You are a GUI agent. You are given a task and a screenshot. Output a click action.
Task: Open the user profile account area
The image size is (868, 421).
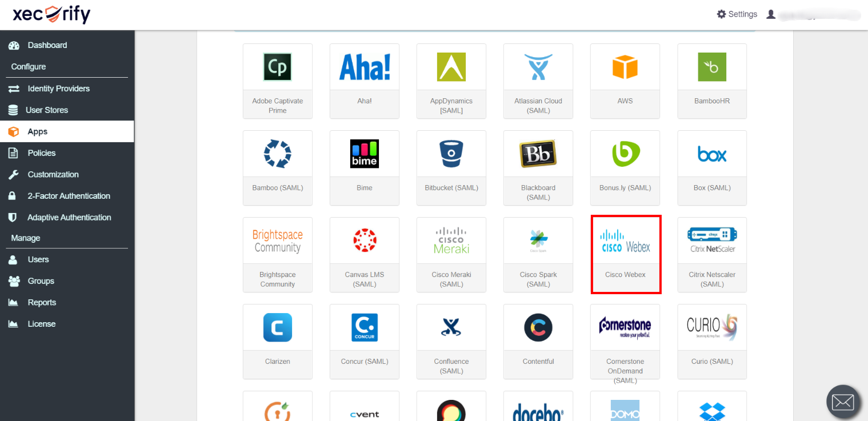[x=811, y=14]
